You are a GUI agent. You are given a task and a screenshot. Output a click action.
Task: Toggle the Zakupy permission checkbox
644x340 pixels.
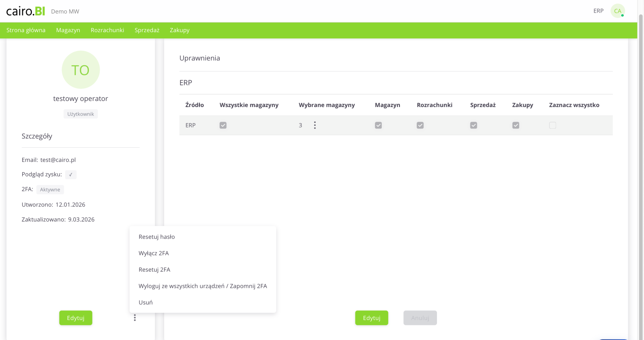(x=516, y=125)
